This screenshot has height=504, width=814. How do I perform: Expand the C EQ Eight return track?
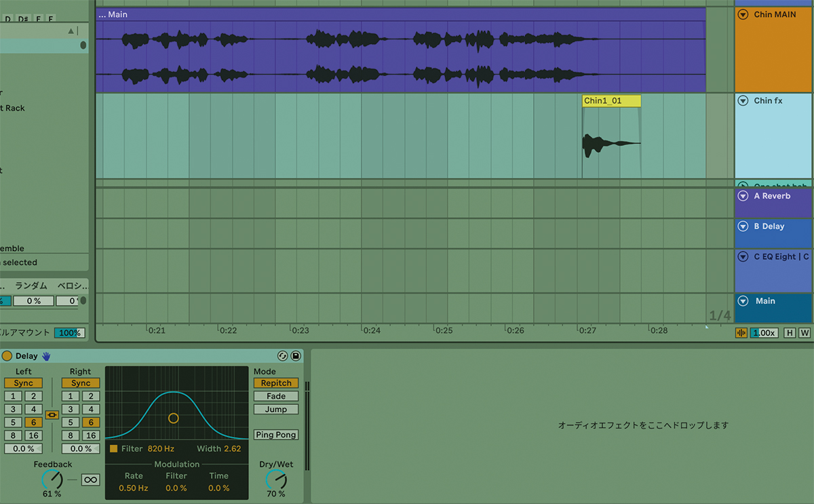[743, 256]
